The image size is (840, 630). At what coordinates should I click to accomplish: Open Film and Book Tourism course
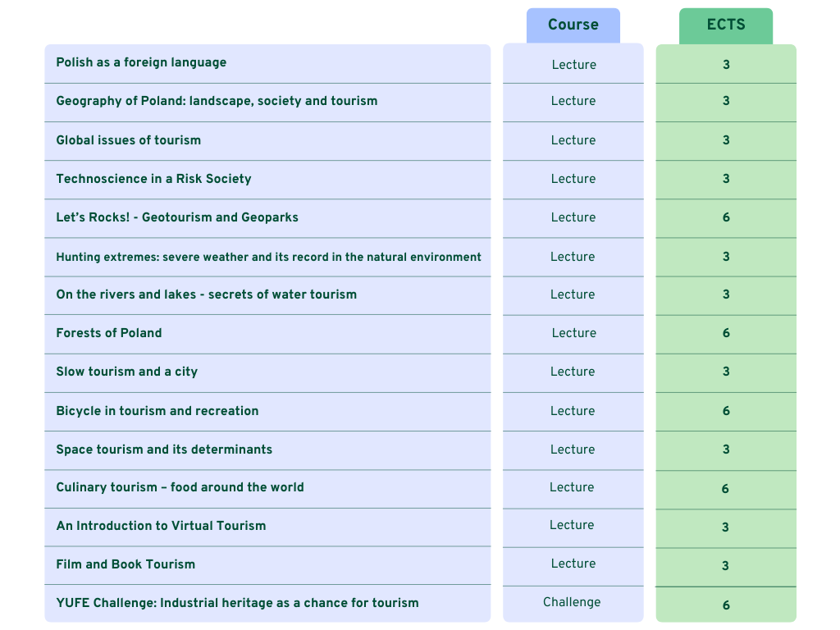(x=126, y=564)
